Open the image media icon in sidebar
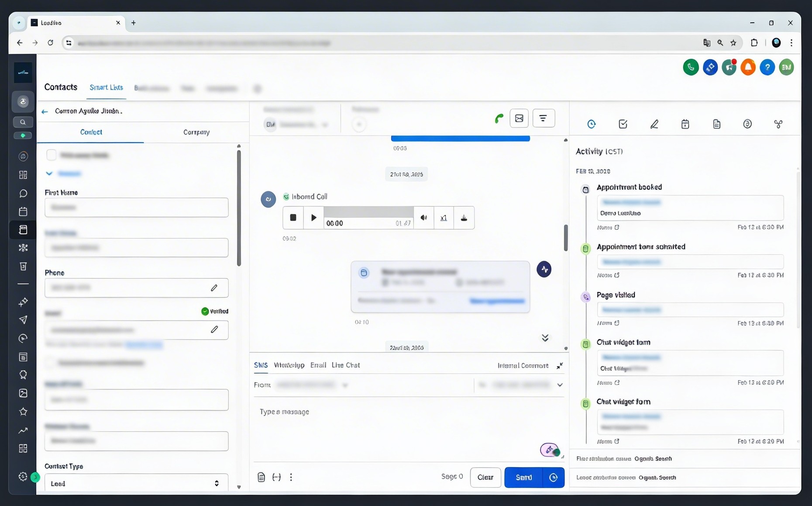Image resolution: width=812 pixels, height=506 pixels. point(23,393)
